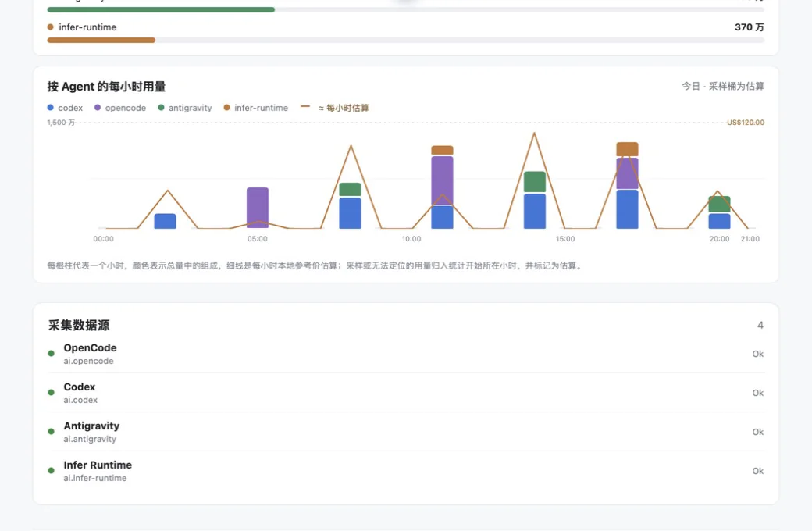Click the Ok status for Antigravity
Viewport: 812px width, 531px height.
[757, 432]
